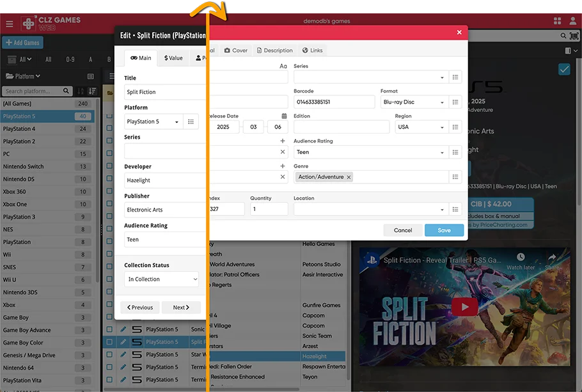The image size is (582, 392).
Task: Open the pick list icon for the Format field
Action: click(455, 102)
